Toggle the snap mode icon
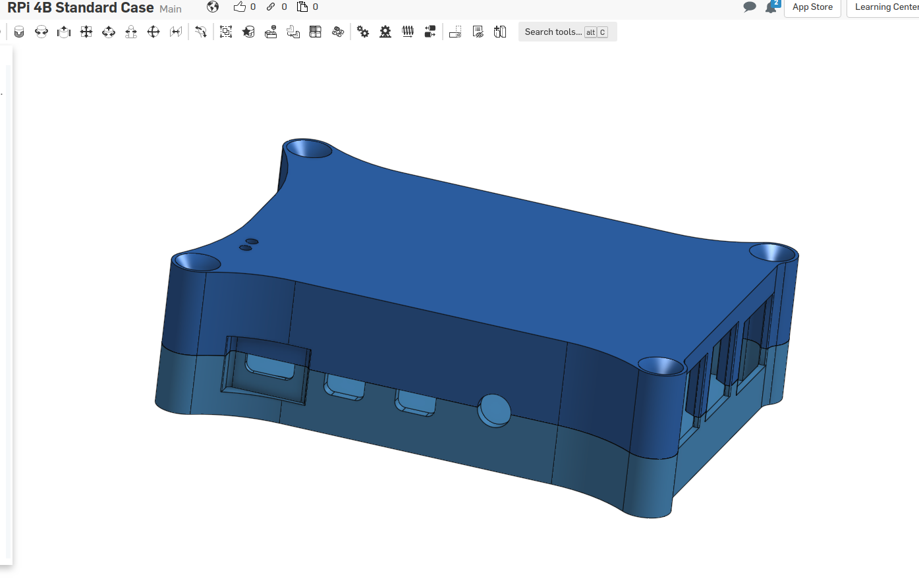919x588 pixels. pyautogui.click(x=455, y=32)
